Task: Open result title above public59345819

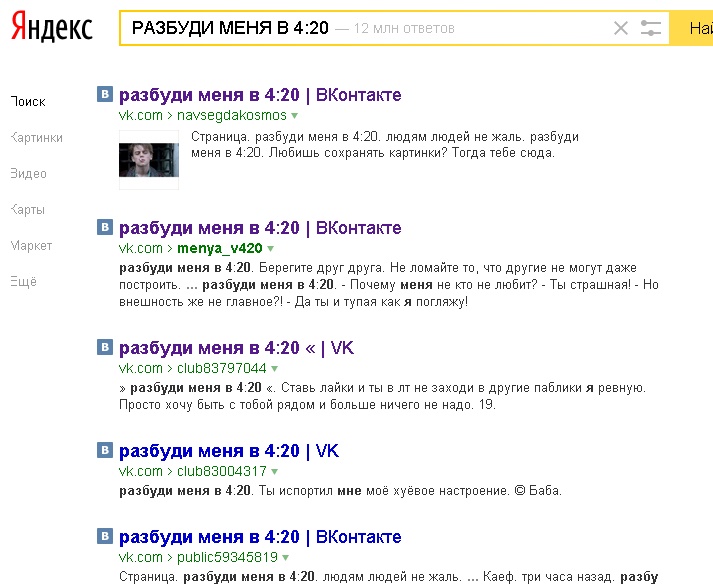Action: (260, 537)
